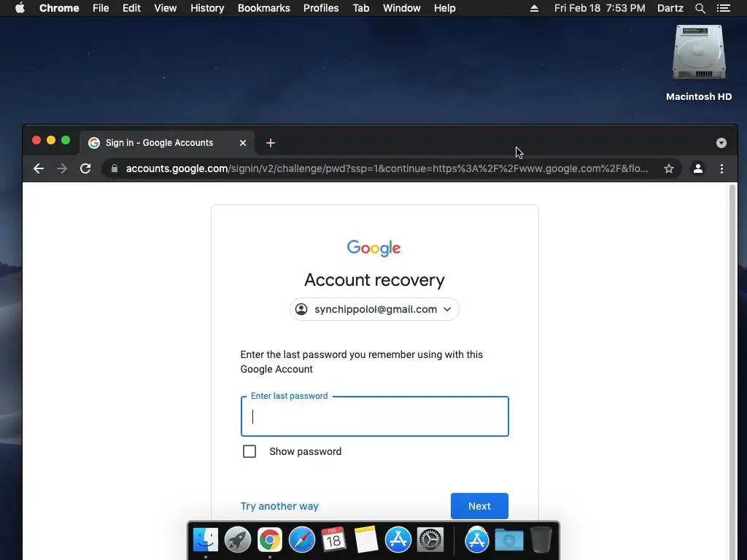This screenshot has height=560, width=747.
Task: Open the tab search dropdown arrow
Action: click(x=721, y=143)
